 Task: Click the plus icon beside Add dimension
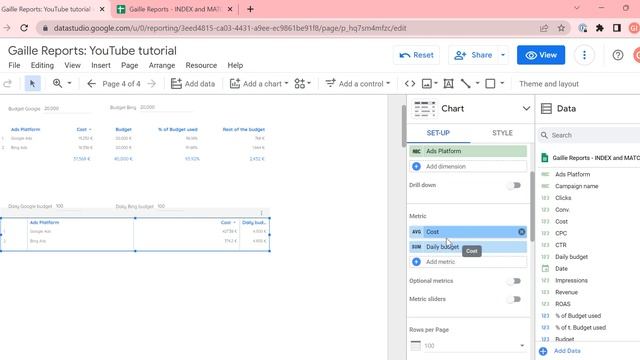[x=416, y=167]
